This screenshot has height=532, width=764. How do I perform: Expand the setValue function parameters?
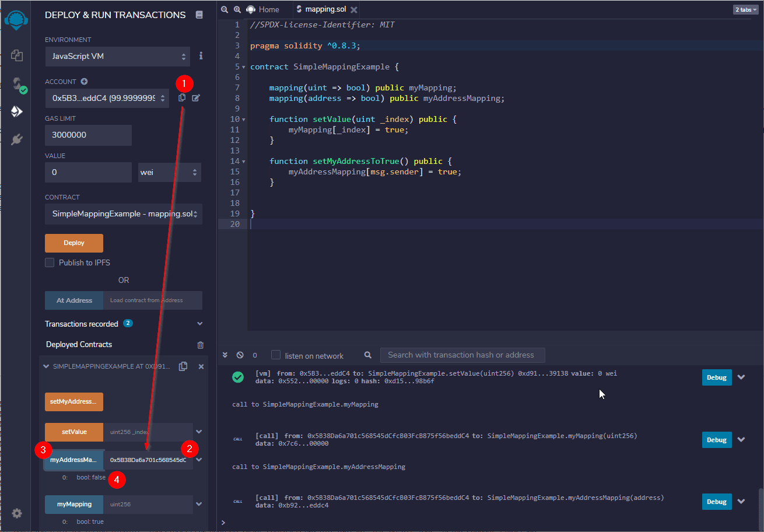coord(199,432)
